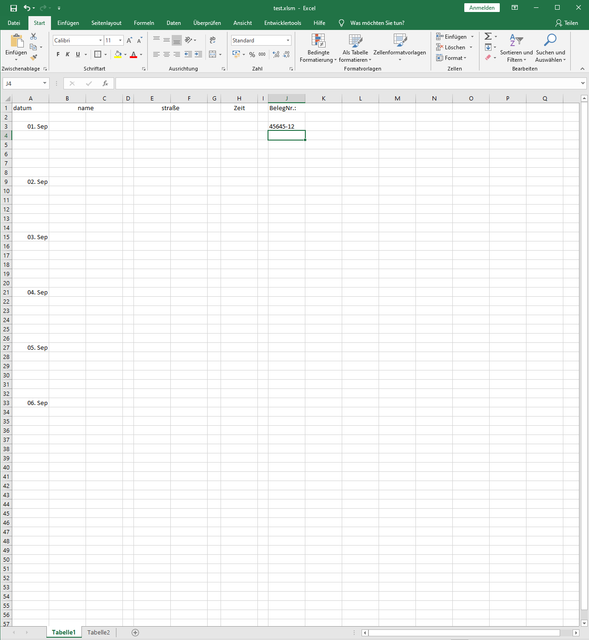
Task: Select cell containing 45645-12
Action: [287, 127]
